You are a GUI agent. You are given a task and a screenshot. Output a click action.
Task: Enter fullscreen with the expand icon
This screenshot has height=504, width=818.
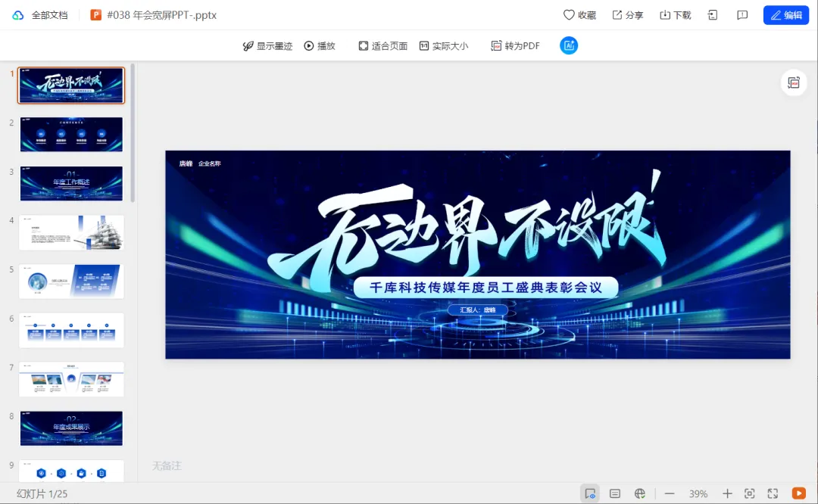coord(773,493)
